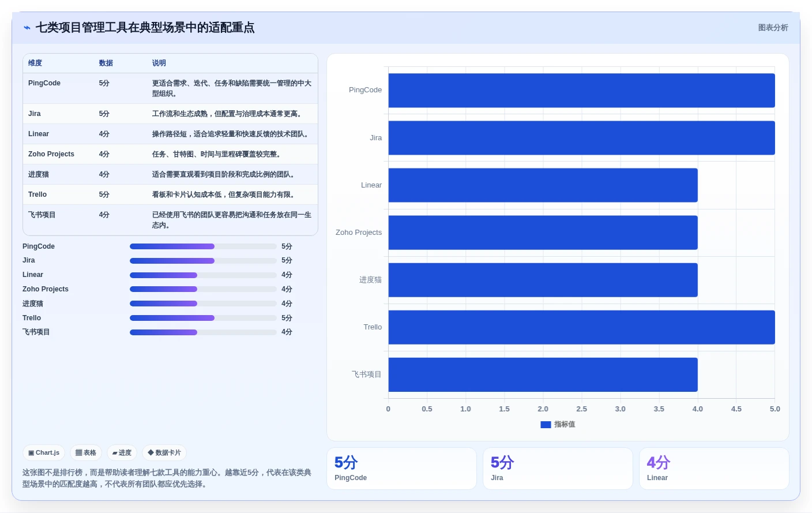812x513 pixels.
Task: Click the 数据 column header
Action: point(106,63)
